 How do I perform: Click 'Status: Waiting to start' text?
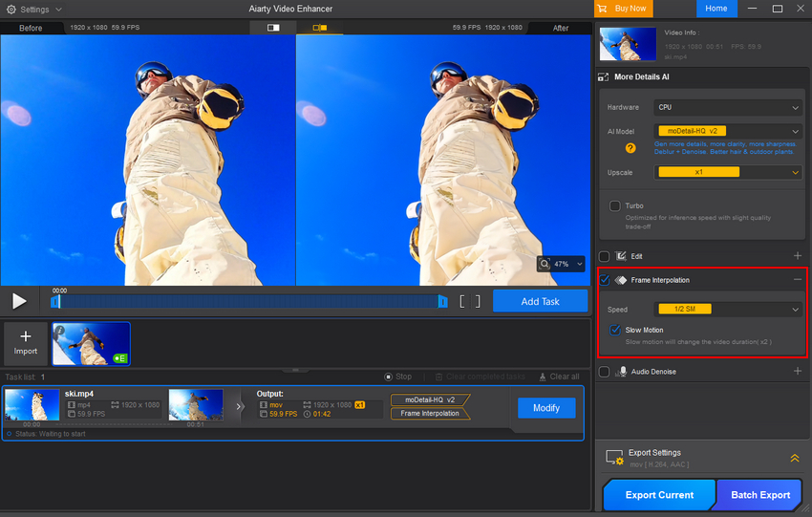click(x=51, y=434)
